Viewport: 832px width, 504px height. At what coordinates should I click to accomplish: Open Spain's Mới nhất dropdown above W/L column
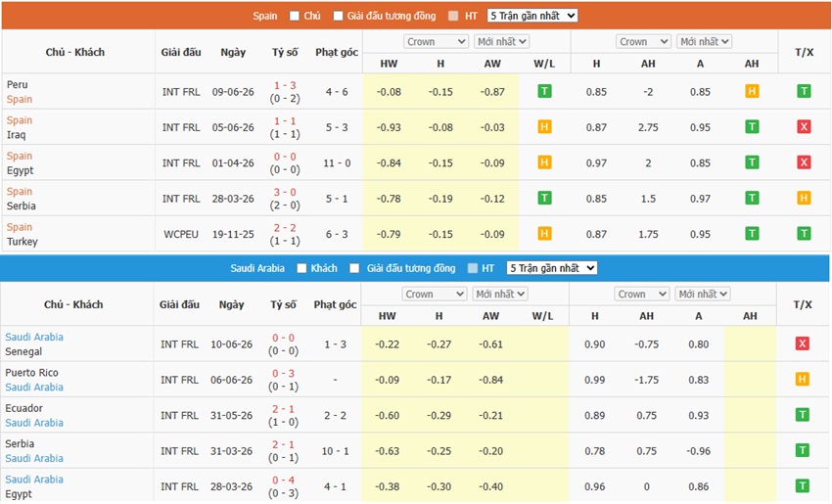[x=501, y=41]
